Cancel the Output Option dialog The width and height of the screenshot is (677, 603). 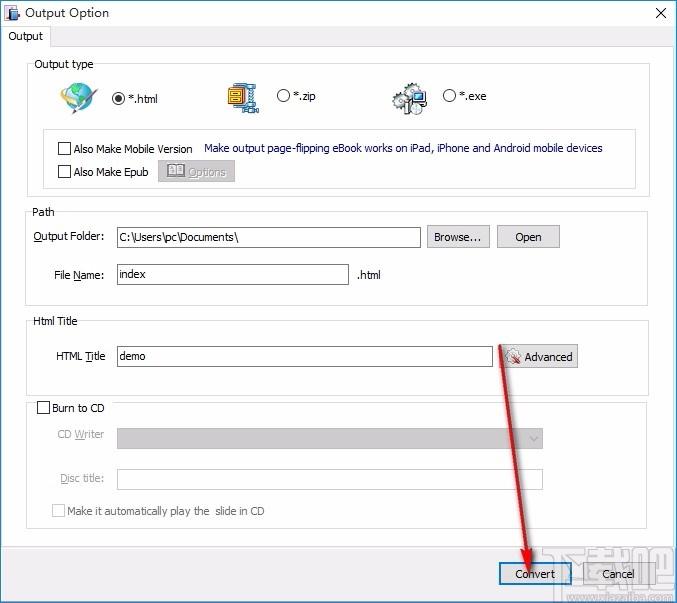click(x=618, y=574)
